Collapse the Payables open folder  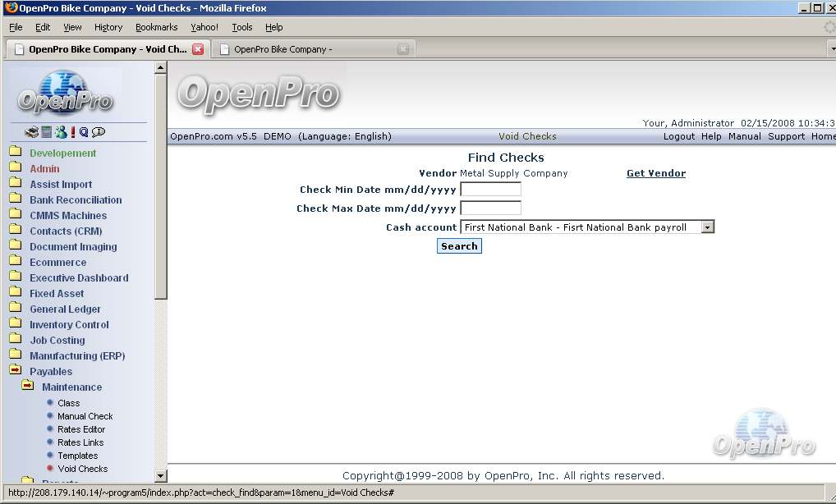click(x=16, y=369)
